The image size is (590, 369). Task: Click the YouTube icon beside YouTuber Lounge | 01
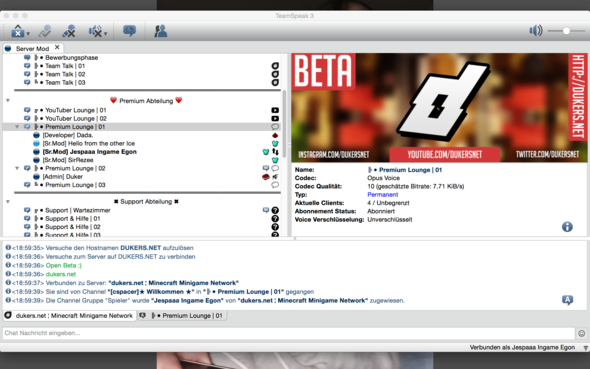[x=275, y=110]
